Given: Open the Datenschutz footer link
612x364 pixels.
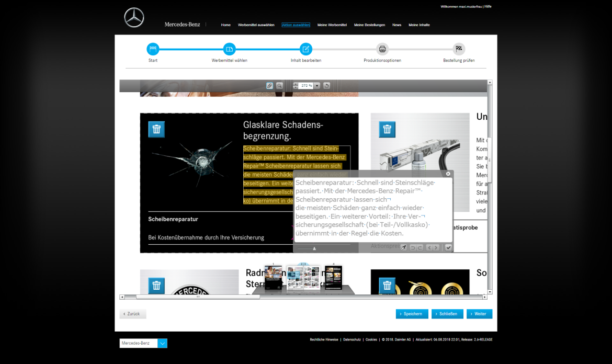Looking at the screenshot, I should click(x=352, y=340).
